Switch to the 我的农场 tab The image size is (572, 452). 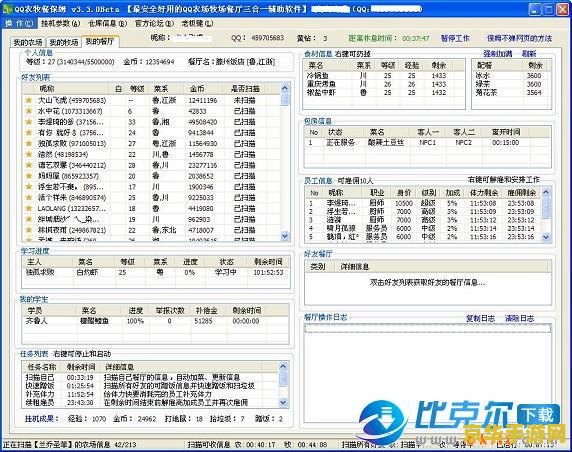pos(28,42)
